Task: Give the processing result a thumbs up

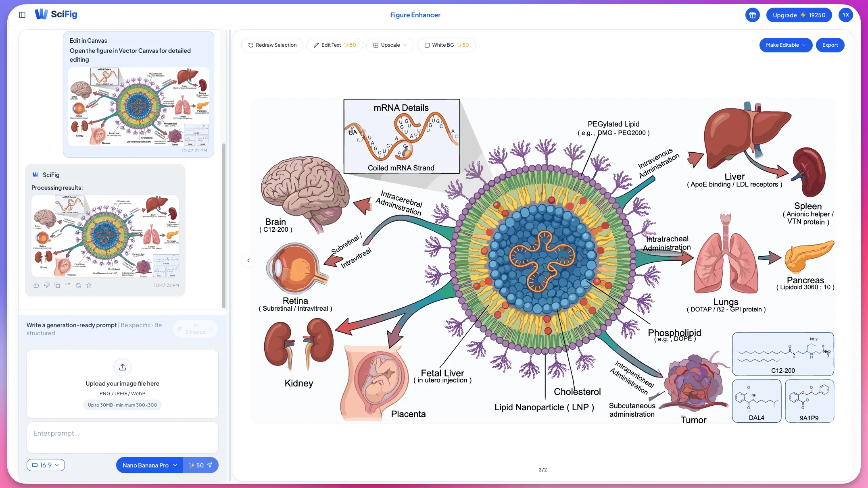Action: [x=36, y=285]
